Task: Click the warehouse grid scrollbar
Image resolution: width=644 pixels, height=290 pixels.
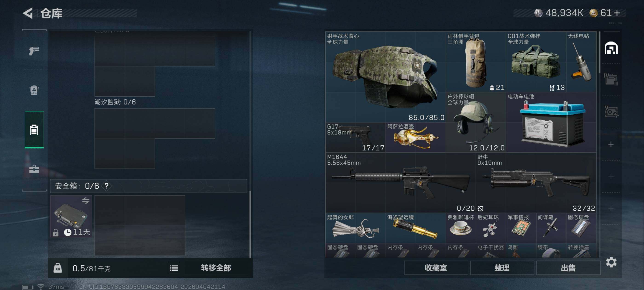Action: pos(600,52)
